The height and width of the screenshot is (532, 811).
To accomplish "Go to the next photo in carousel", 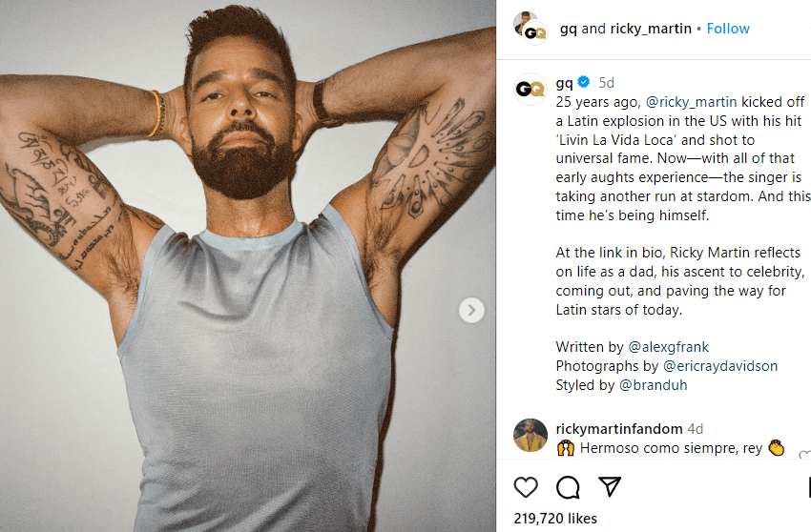I will pos(471,310).
